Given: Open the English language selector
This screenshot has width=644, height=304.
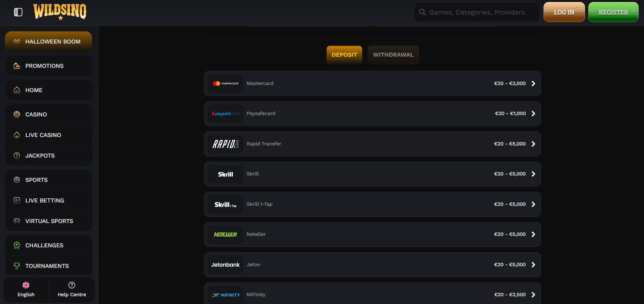Looking at the screenshot, I should [26, 289].
